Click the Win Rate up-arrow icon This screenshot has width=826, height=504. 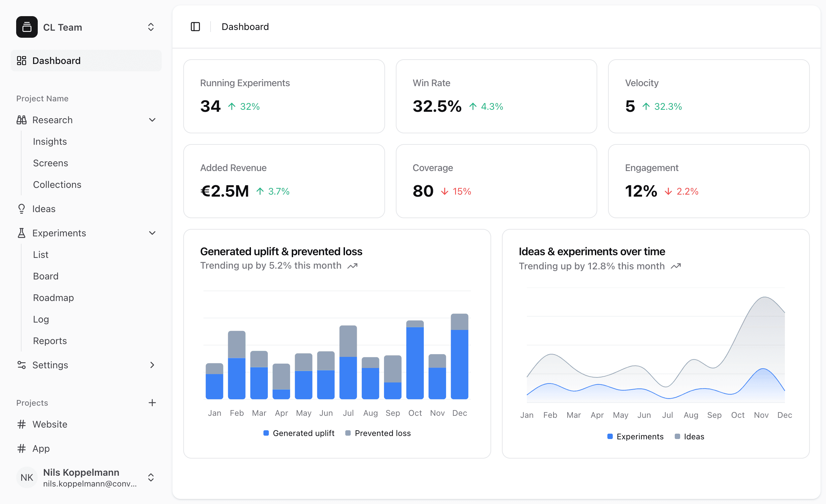coord(473,106)
